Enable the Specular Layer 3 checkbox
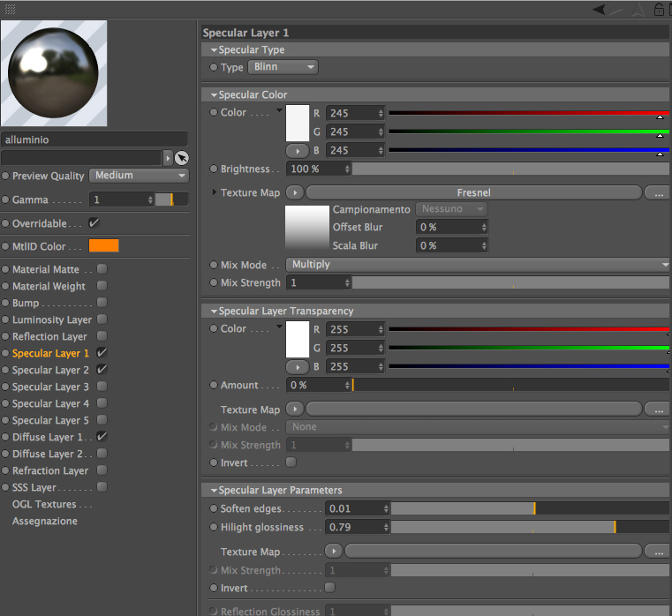Image resolution: width=672 pixels, height=616 pixels. click(x=102, y=387)
